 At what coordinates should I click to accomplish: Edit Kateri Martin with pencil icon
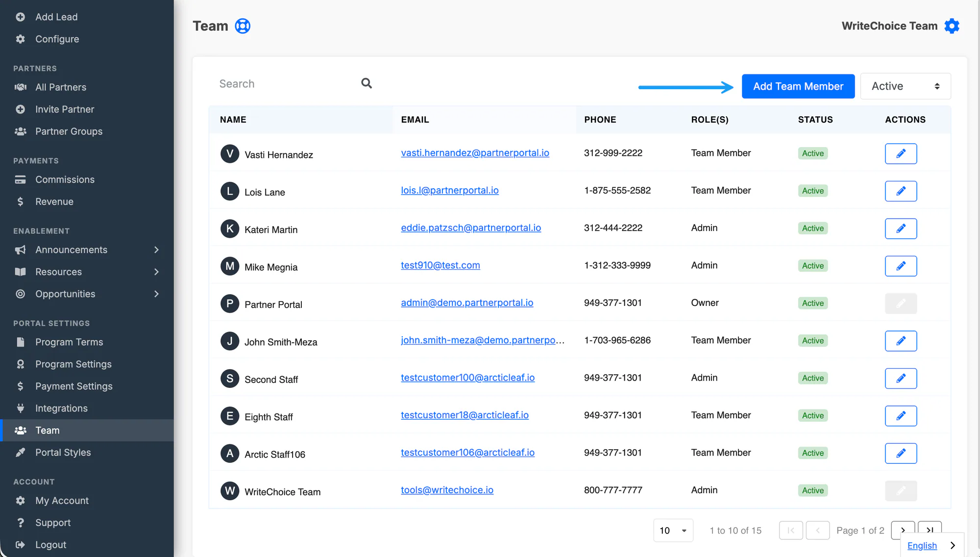[x=901, y=228]
